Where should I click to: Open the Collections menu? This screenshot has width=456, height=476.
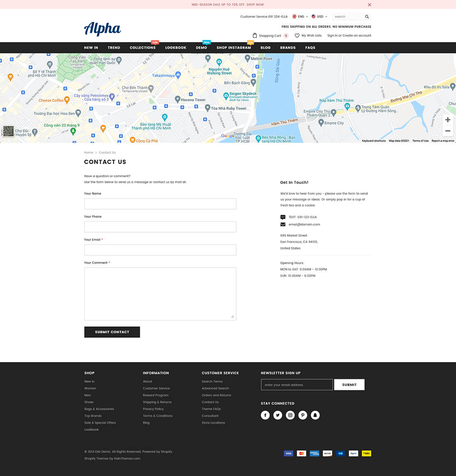coord(143,48)
